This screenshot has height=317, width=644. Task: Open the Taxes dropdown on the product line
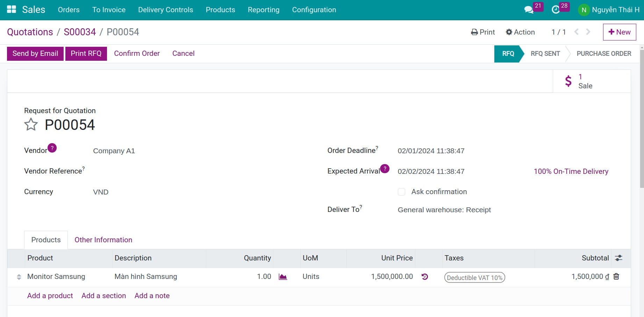point(474,278)
